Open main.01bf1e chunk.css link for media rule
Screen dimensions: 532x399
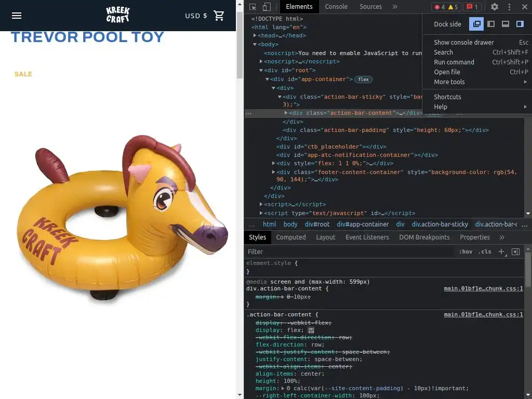(x=483, y=289)
